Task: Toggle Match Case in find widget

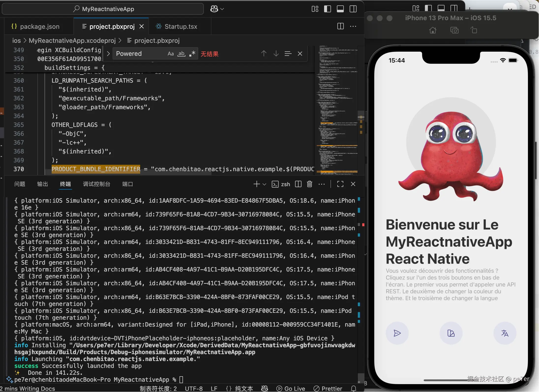Action: click(x=170, y=54)
